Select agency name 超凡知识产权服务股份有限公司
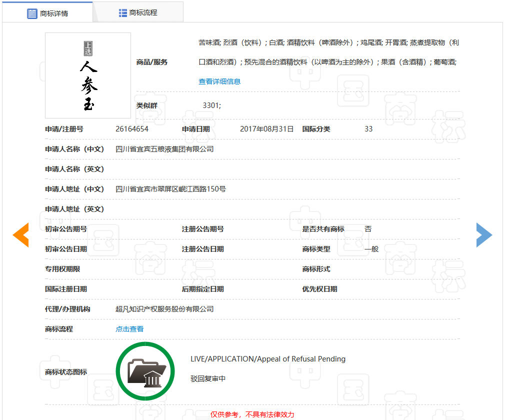The width and height of the screenshot is (509, 420). (x=164, y=309)
